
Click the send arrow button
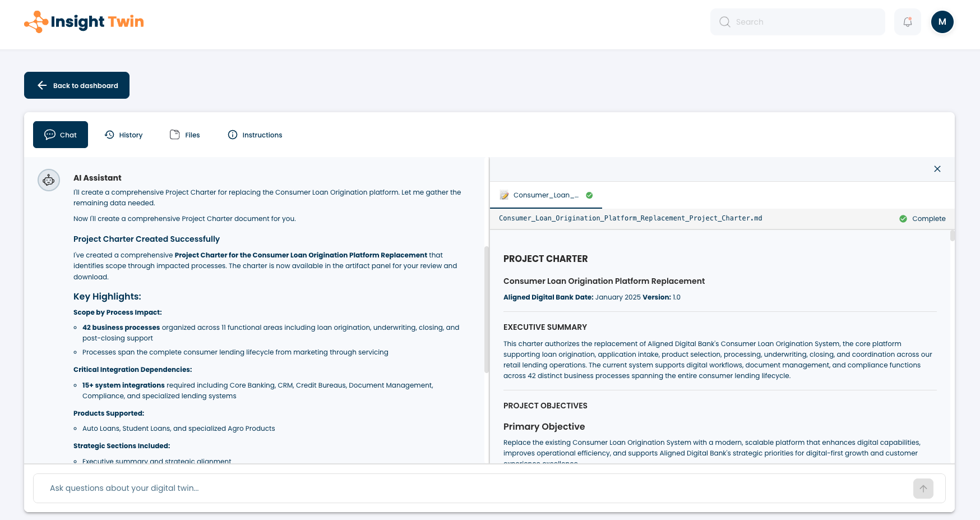click(x=923, y=489)
